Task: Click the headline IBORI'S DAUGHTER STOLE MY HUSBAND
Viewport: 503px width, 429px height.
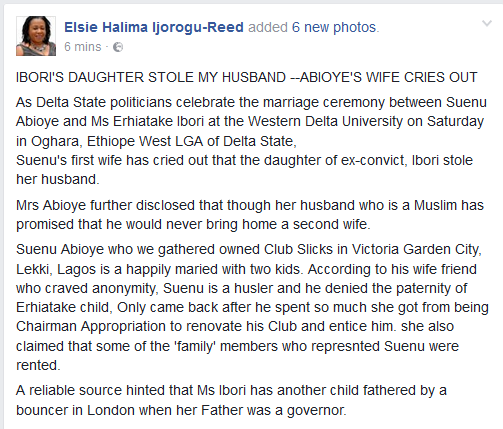Action: click(151, 77)
